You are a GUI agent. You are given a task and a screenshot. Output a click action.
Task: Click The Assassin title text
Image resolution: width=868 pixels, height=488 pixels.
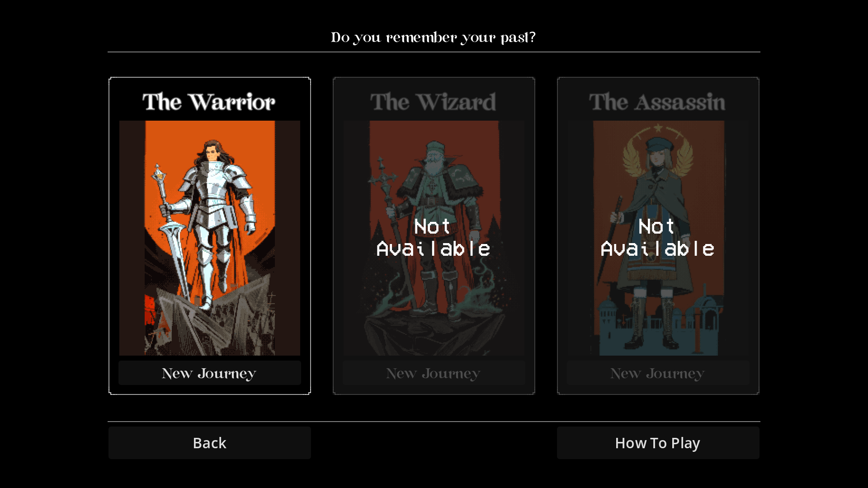(657, 102)
